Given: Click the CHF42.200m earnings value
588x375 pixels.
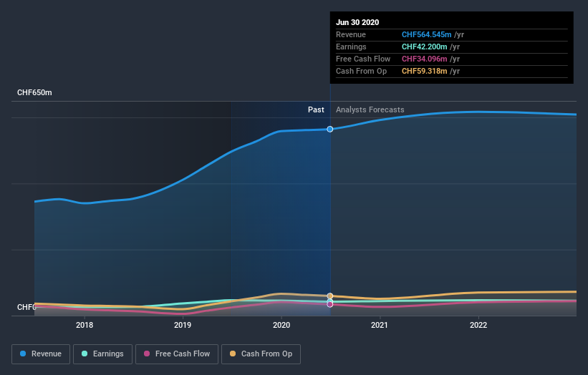Looking at the screenshot, I should pos(424,47).
